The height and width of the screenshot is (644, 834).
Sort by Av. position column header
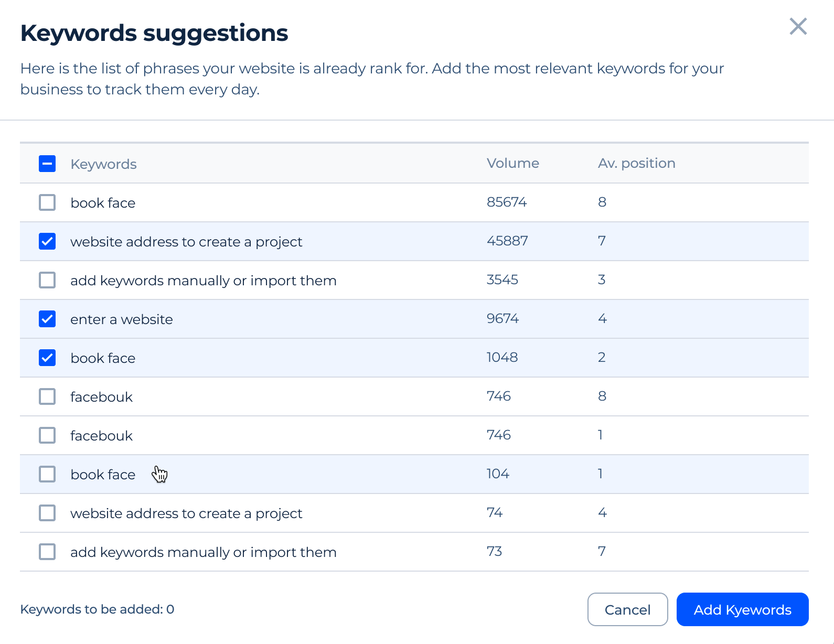coord(636,163)
